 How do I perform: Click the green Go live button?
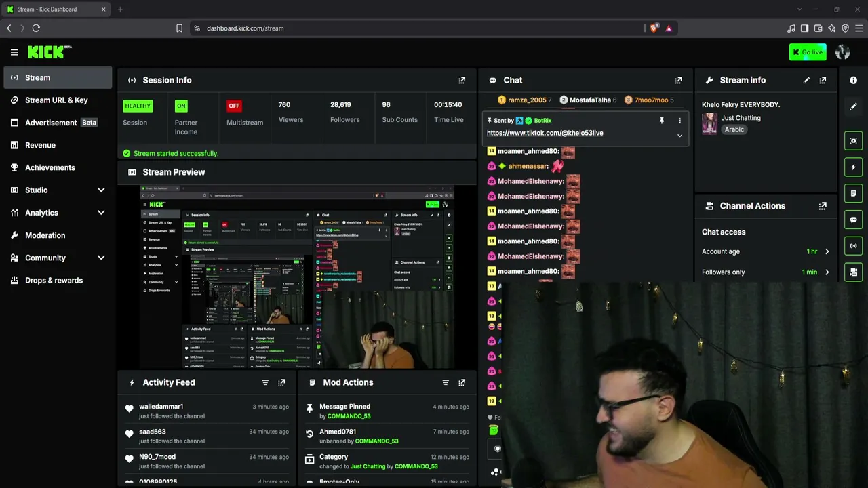tap(808, 52)
